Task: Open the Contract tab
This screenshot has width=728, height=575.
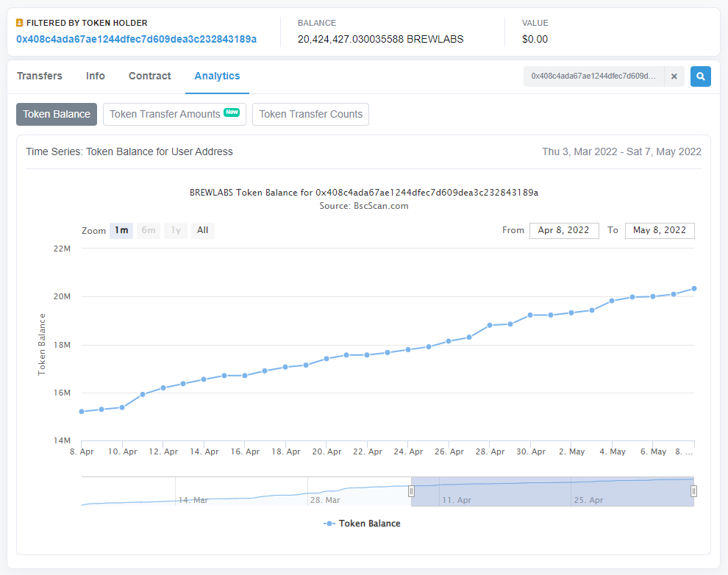Action: click(x=149, y=76)
